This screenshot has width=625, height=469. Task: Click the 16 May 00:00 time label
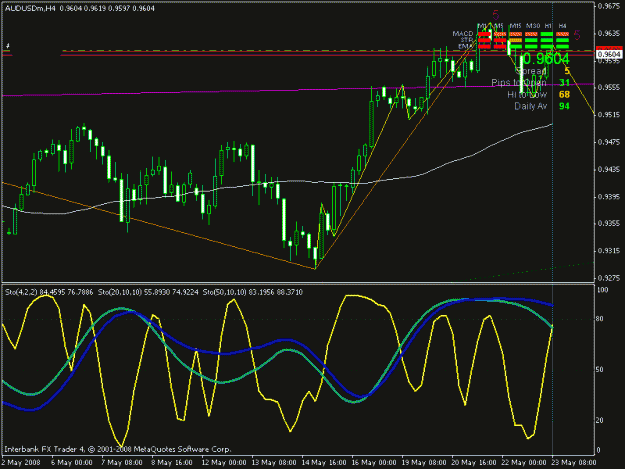click(x=374, y=462)
